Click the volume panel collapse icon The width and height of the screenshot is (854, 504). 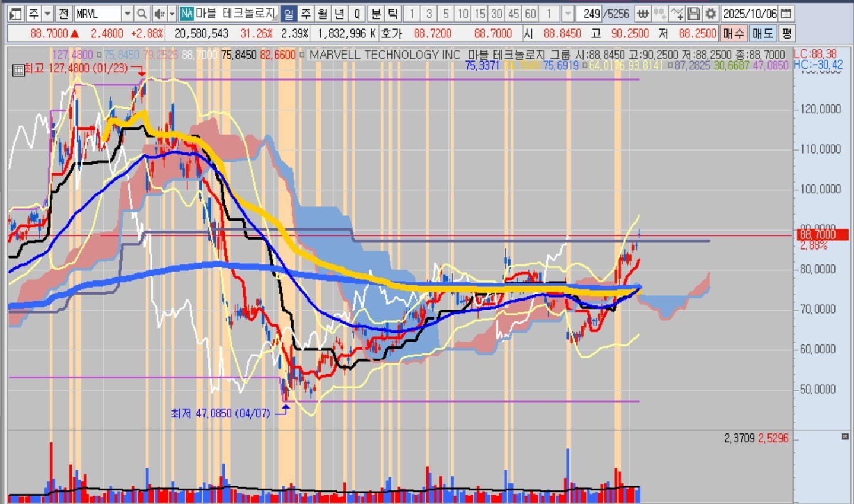(x=845, y=436)
